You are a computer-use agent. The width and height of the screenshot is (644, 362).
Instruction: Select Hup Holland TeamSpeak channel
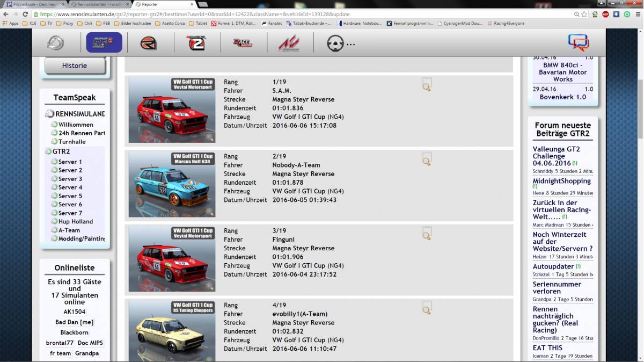tap(76, 221)
